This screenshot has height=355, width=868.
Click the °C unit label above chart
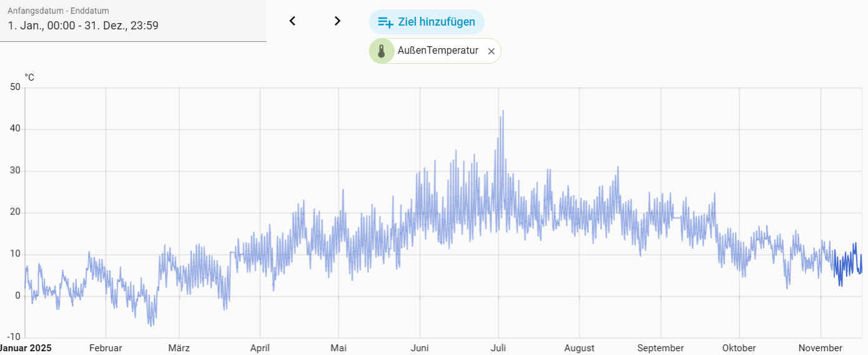29,77
